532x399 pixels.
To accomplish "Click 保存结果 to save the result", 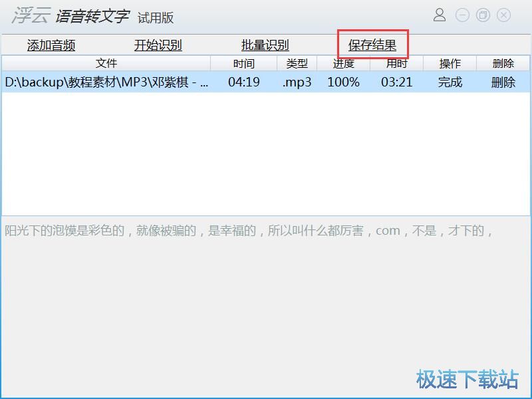I will point(372,45).
